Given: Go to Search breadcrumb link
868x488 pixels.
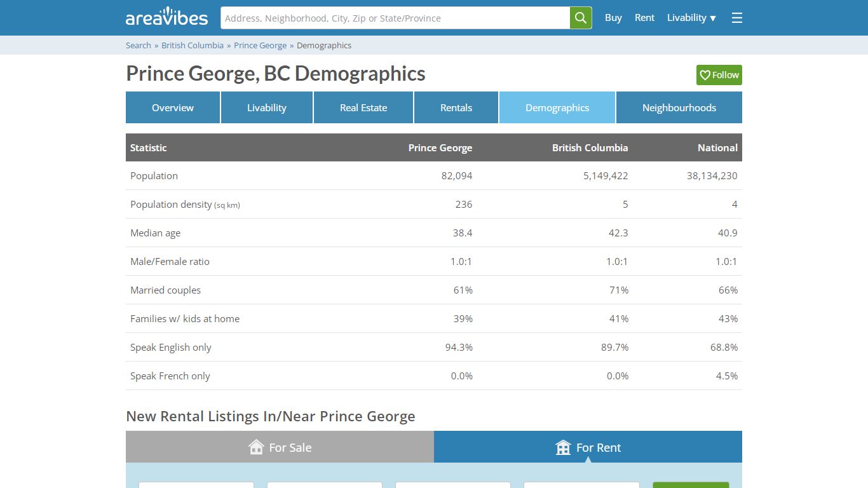Looking at the screenshot, I should coord(139,45).
